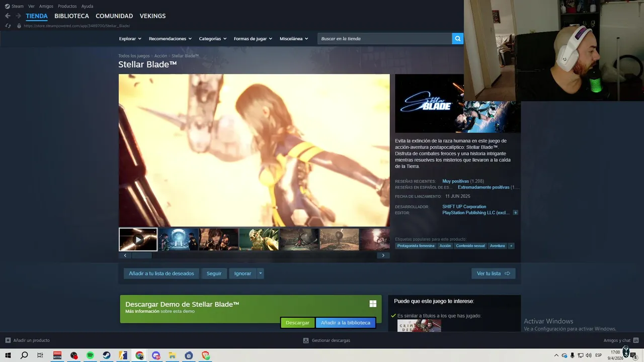Open Windows Search from the taskbar
Image resolution: width=644 pixels, height=362 pixels.
24,355
